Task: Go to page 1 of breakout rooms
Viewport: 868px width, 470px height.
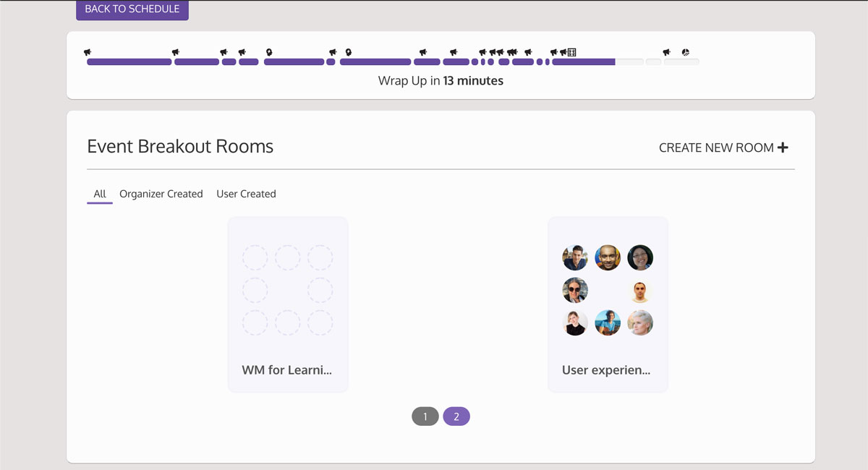Action: [425, 416]
